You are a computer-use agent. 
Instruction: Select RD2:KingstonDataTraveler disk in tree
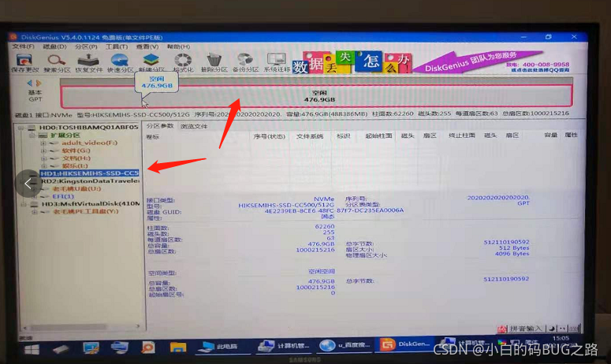coord(91,181)
